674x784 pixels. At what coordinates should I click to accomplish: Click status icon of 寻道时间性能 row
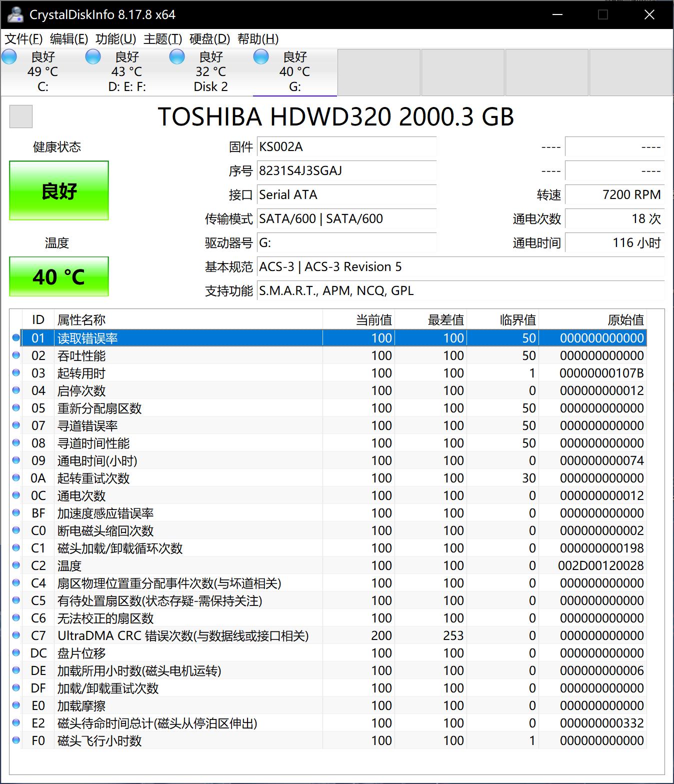coord(16,443)
